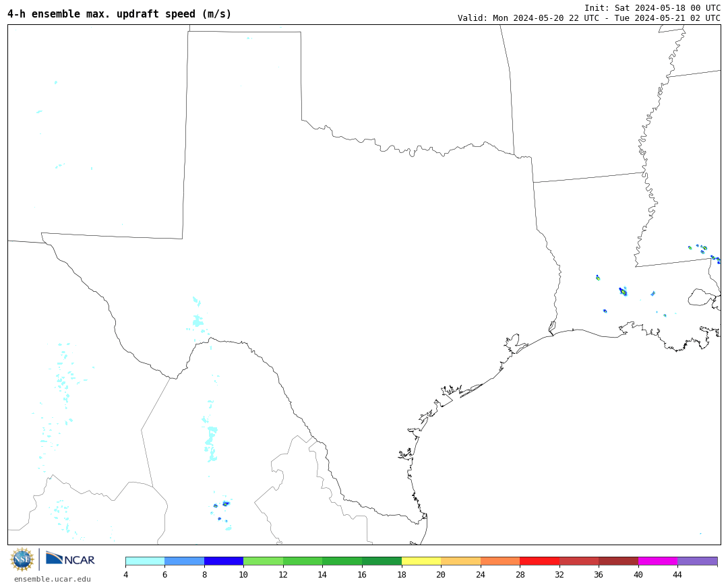Select the green 12-14 color swatch

coord(303,561)
